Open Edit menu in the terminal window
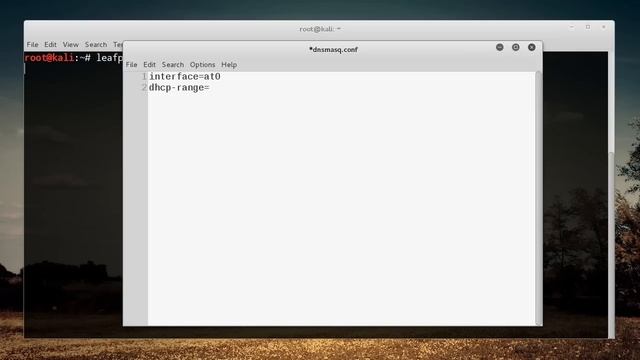Image resolution: width=640 pixels, height=360 pixels. (x=51, y=44)
